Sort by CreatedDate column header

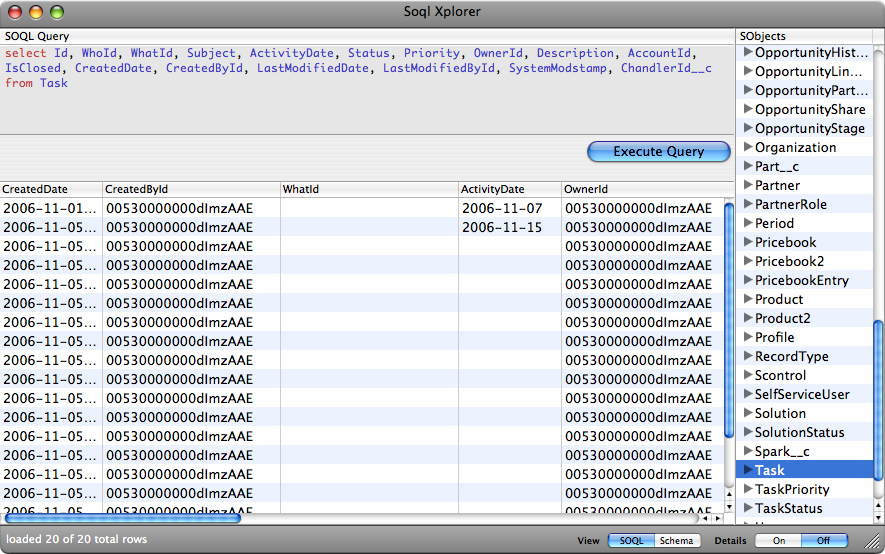(x=51, y=189)
